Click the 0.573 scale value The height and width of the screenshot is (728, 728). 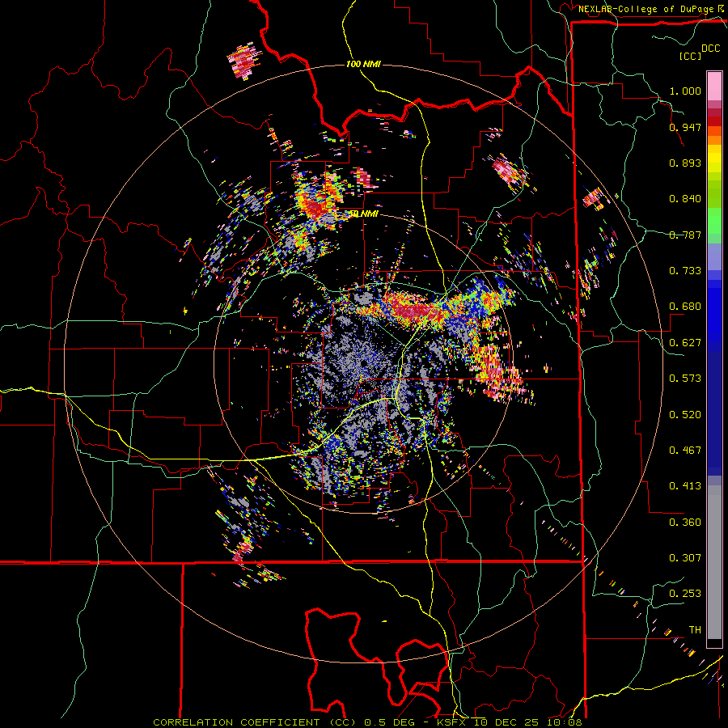(x=685, y=379)
